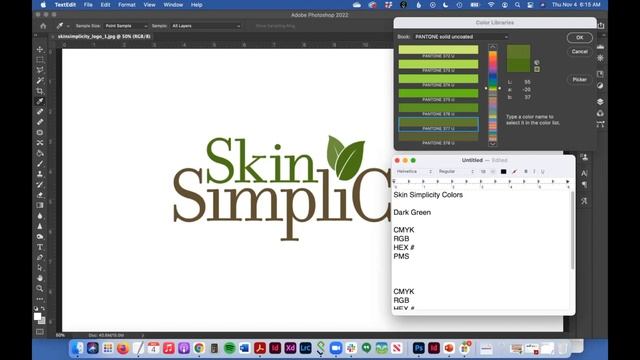The image size is (640, 360).
Task: Toggle Underline in TextEdit toolbar
Action: pyautogui.click(x=542, y=171)
